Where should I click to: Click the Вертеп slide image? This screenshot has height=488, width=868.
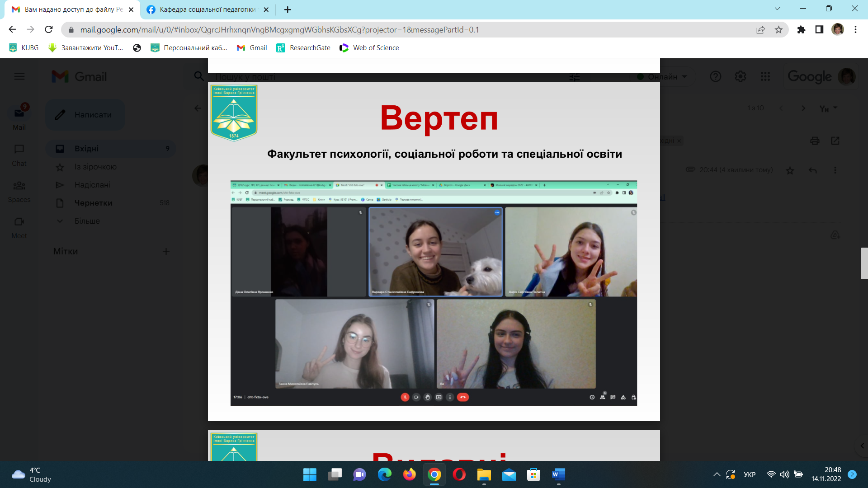434,251
